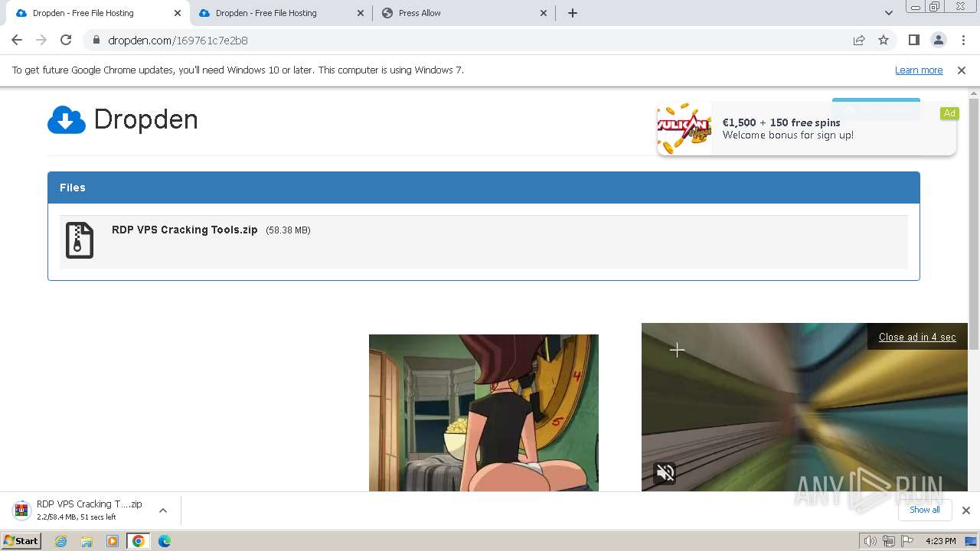Open the cartoon image ad

484,412
